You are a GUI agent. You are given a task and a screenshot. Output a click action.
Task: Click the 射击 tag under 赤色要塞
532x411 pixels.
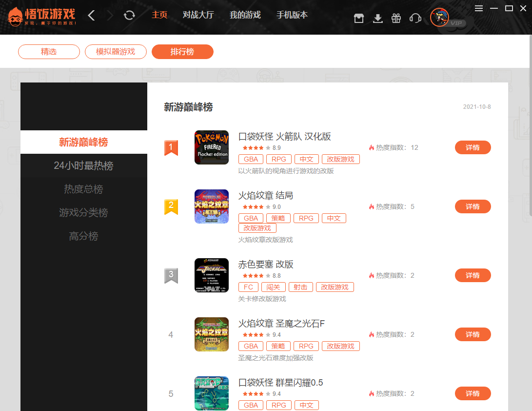(x=300, y=288)
